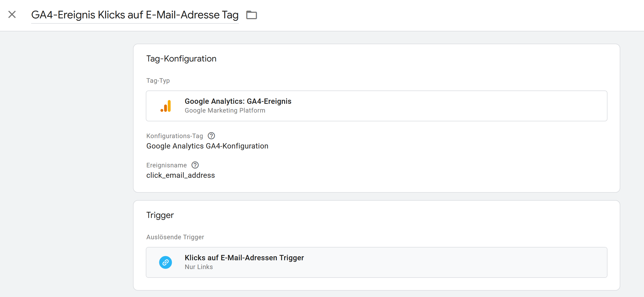Click the Google Analytics bar chart icon
This screenshot has width=644, height=297.
coord(166,106)
